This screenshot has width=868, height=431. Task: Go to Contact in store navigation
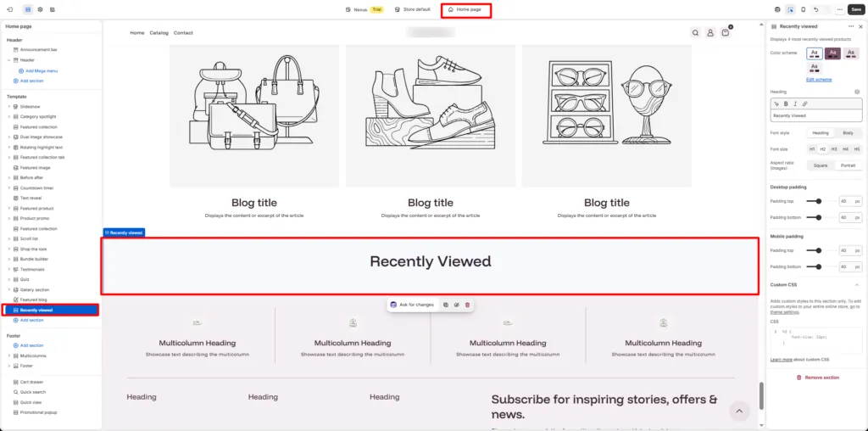pos(183,33)
